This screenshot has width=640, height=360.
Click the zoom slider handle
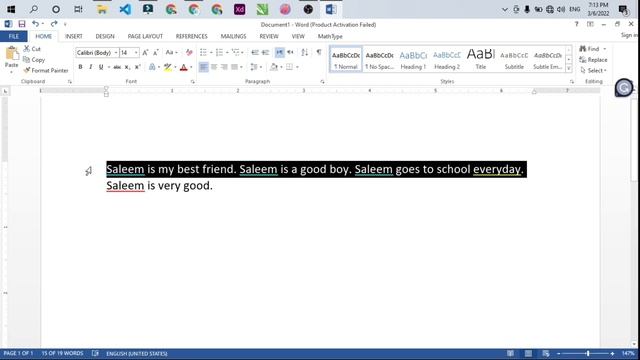pos(588,353)
